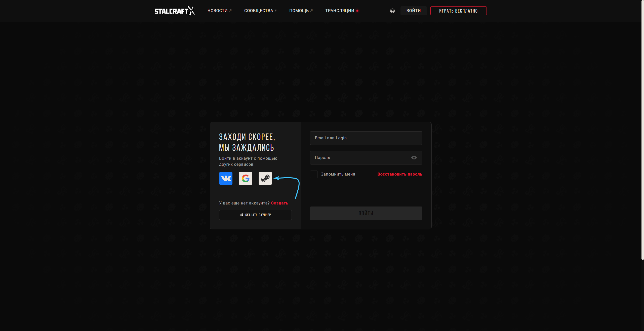The height and width of the screenshot is (331, 644).
Task: Open the ПОМОЩЬ menu link
Action: pos(301,11)
